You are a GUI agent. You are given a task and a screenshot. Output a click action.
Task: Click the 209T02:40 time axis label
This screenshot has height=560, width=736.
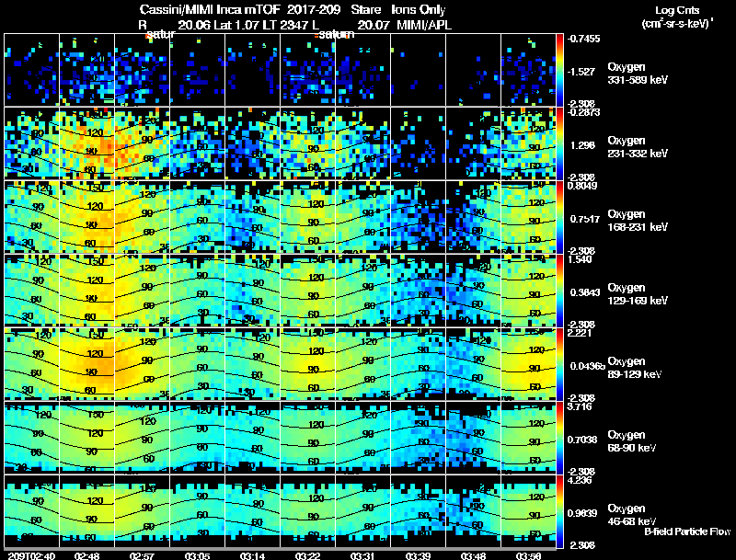tap(31, 555)
